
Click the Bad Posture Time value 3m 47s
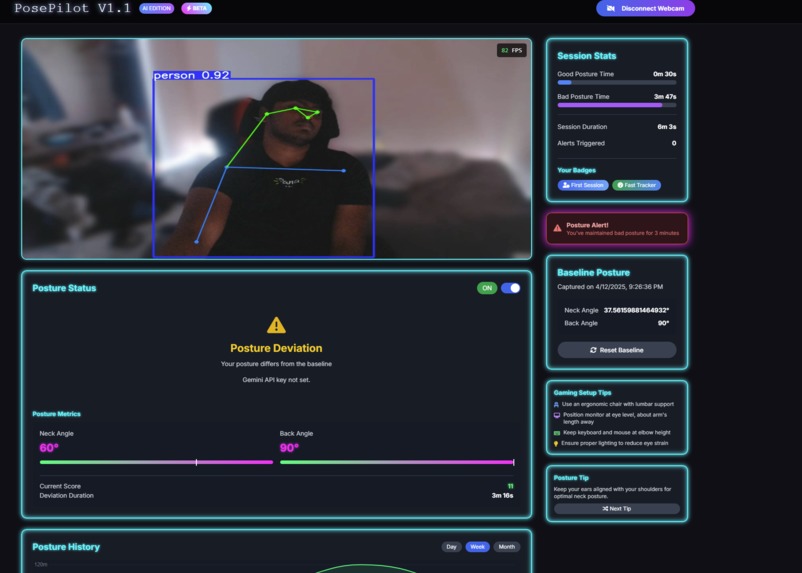665,97
